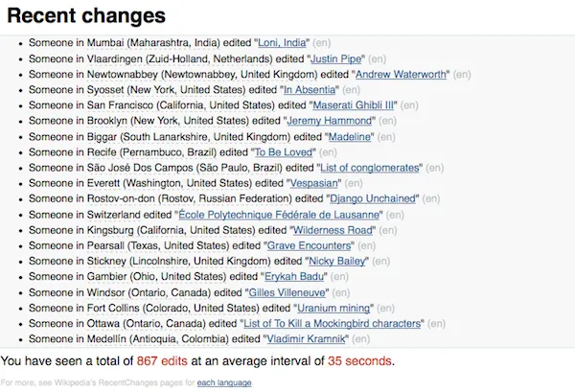The width and height of the screenshot is (575, 392).
Task: Click the "Vespasian" link
Action: [315, 183]
